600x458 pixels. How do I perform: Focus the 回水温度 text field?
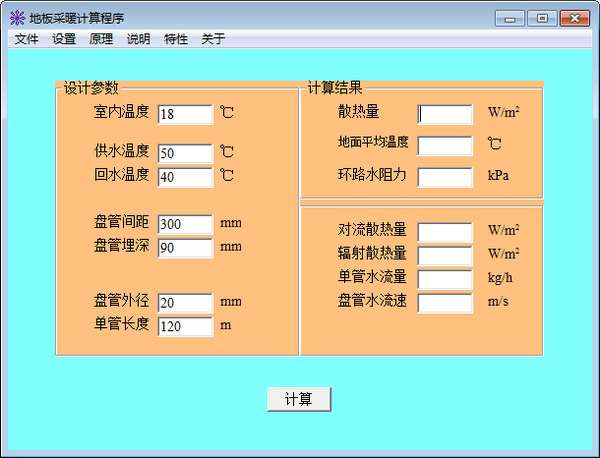185,178
